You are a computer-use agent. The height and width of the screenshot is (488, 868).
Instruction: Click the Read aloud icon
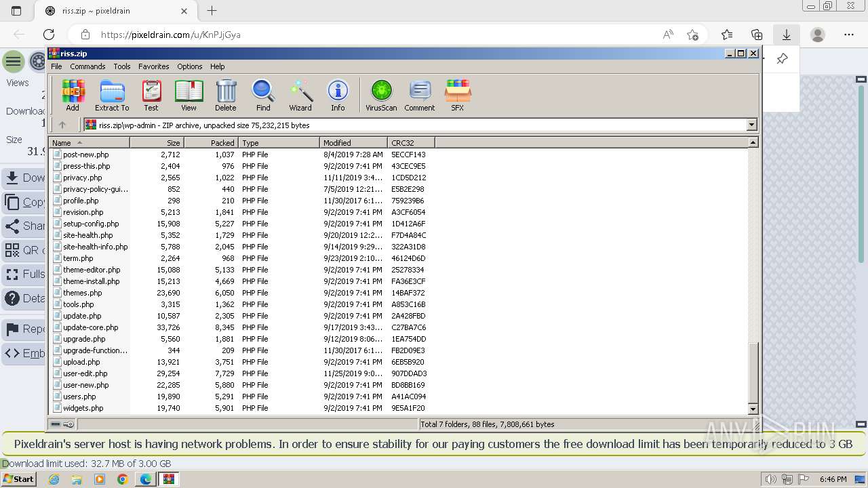[668, 35]
